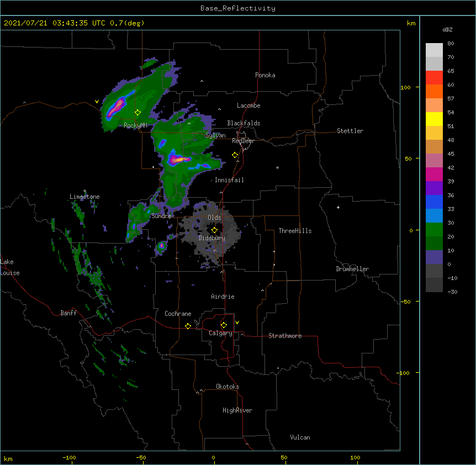Click the 80 dBZ white legend swatch

(434, 50)
